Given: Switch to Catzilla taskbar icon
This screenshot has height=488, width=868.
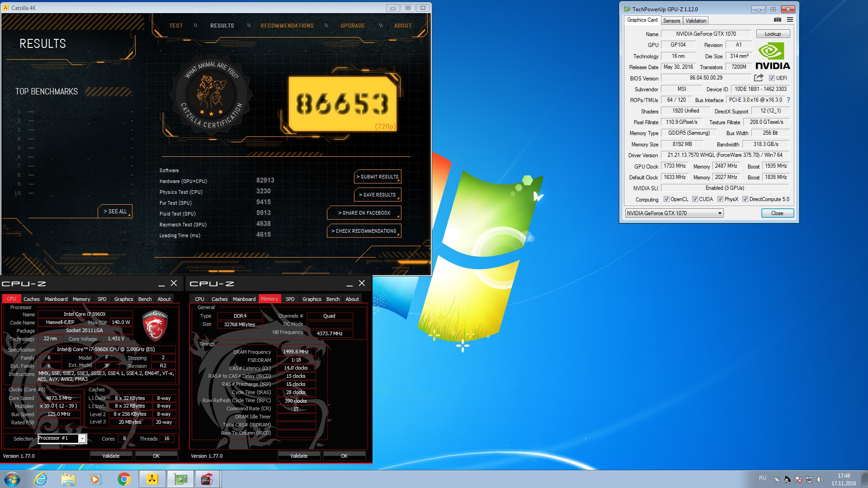Looking at the screenshot, I should pyautogui.click(x=152, y=479).
